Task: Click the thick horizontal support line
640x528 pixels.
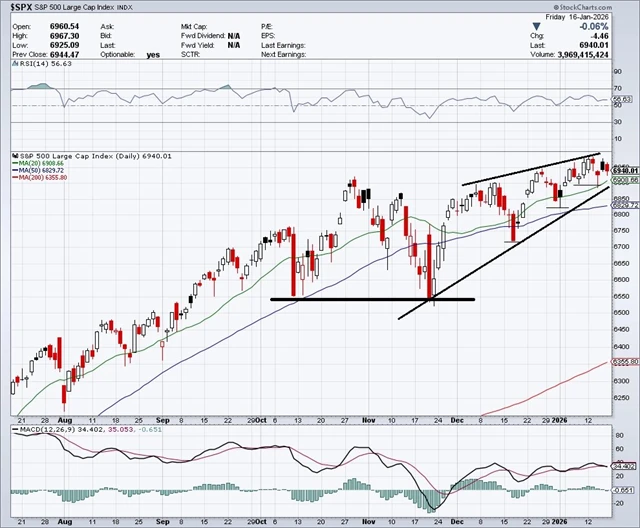Action: pyautogui.click(x=373, y=299)
